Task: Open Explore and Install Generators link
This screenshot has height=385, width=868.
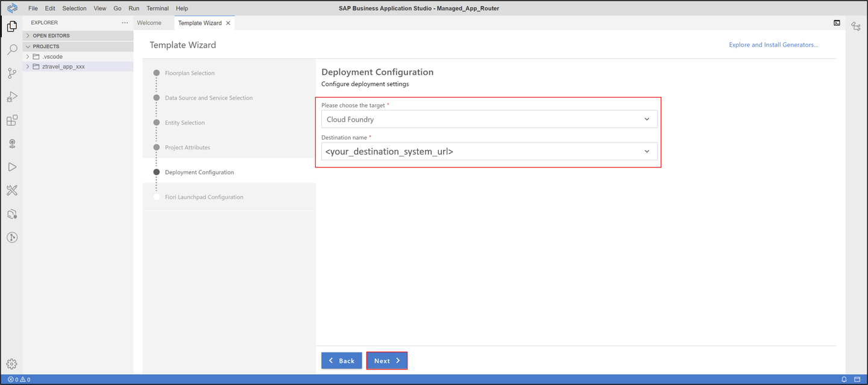Action: point(773,45)
